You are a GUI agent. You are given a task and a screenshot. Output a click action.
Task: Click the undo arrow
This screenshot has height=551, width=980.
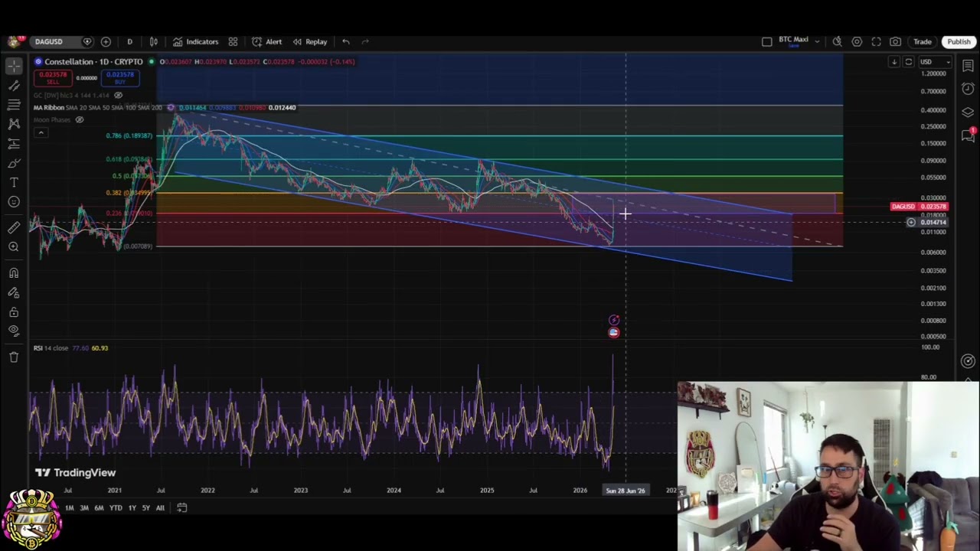coord(346,41)
